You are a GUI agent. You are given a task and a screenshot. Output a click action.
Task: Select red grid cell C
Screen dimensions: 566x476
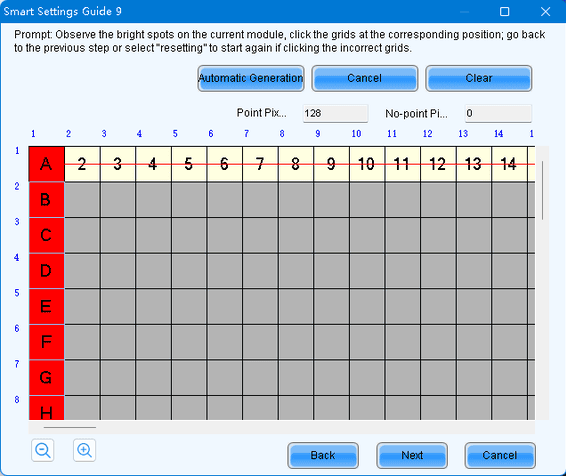47,235
